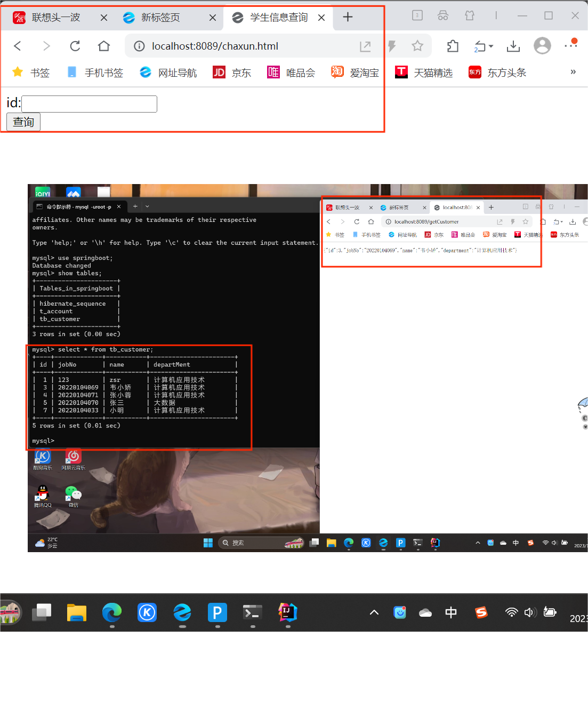Image resolution: width=588 pixels, height=709 pixels.
Task: Click the 网易云音乐 desktop icon in embedded screenshot
Action: 73,459
